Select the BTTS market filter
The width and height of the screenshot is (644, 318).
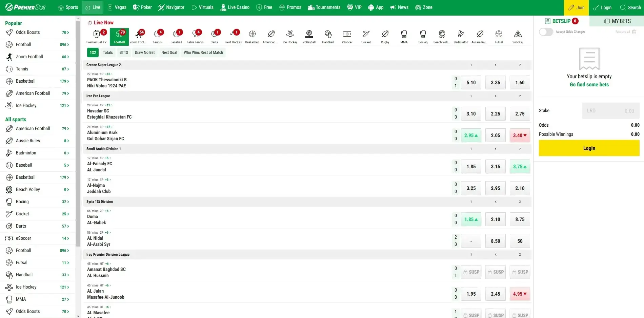click(x=123, y=52)
